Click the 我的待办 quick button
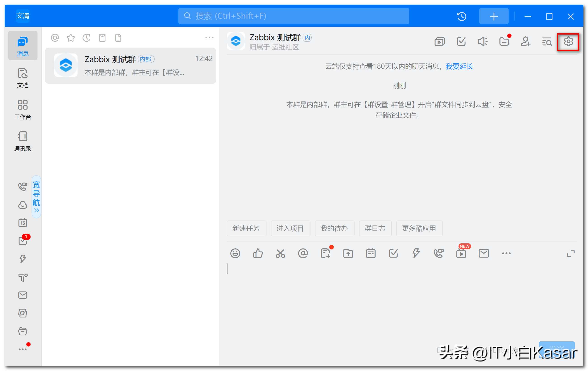The height and width of the screenshot is (371, 588). (x=334, y=228)
